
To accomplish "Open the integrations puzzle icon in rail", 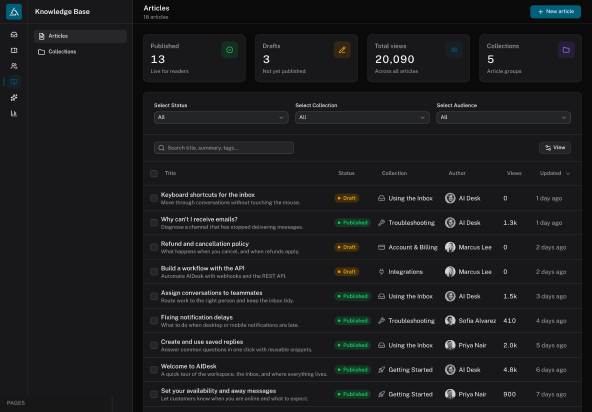I will coord(14,97).
